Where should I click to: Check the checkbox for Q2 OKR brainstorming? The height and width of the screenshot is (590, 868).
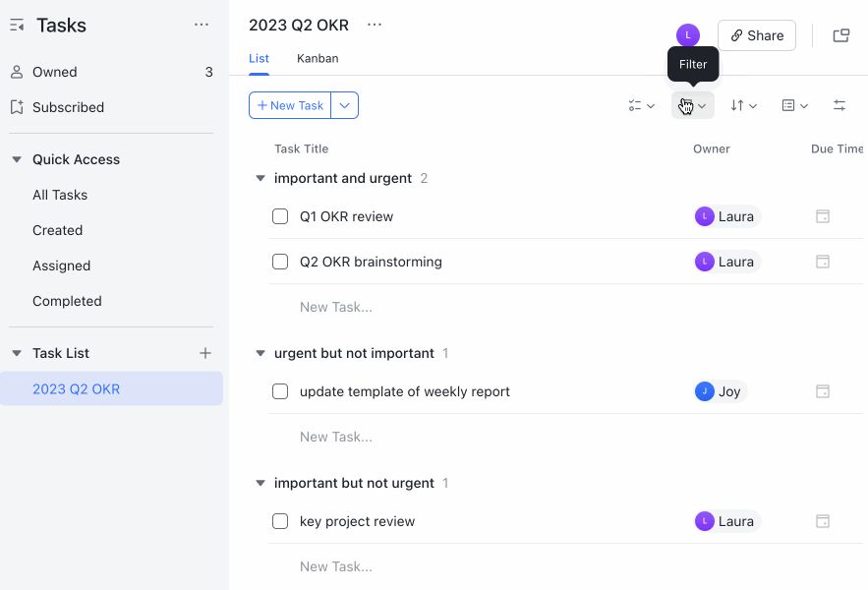click(x=280, y=262)
